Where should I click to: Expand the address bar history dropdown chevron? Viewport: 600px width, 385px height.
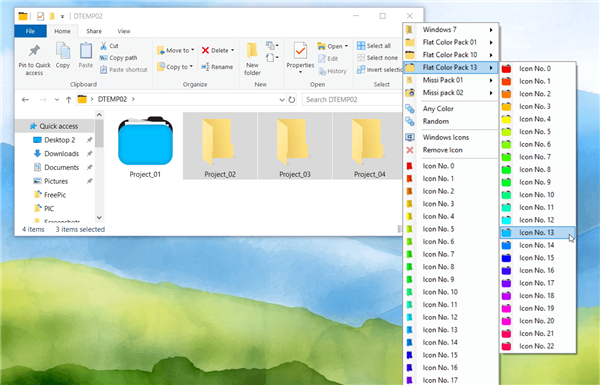pos(282,100)
